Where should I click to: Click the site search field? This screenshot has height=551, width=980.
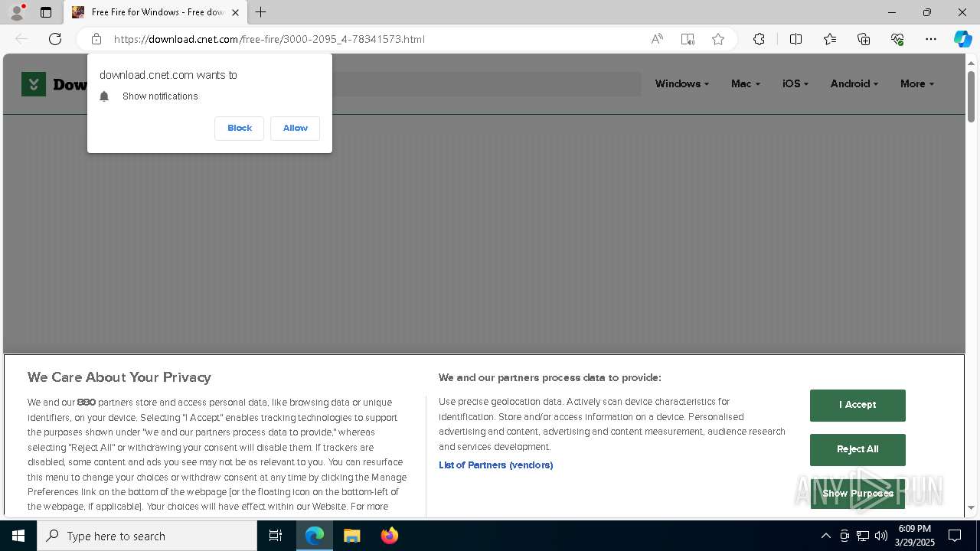coord(486,84)
